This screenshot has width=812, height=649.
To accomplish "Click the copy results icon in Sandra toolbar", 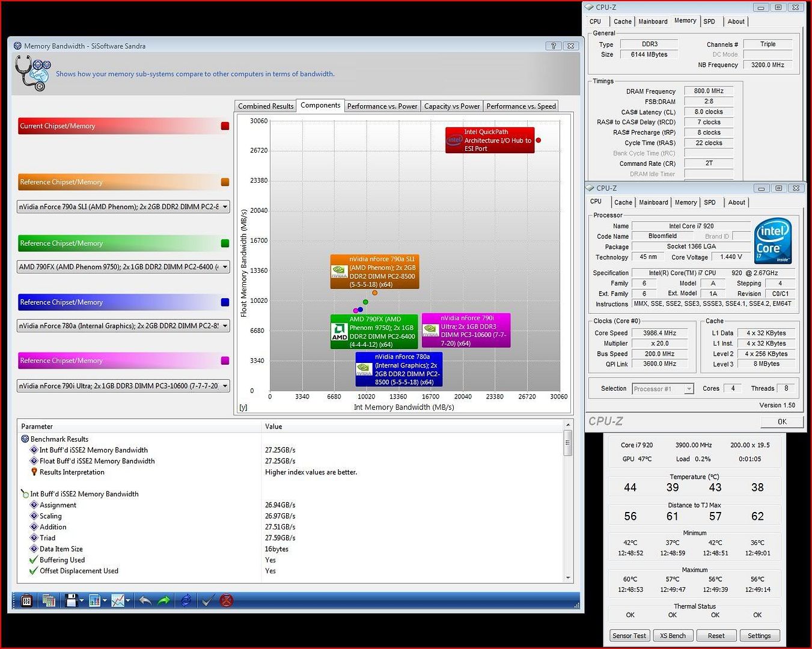I will (x=49, y=600).
